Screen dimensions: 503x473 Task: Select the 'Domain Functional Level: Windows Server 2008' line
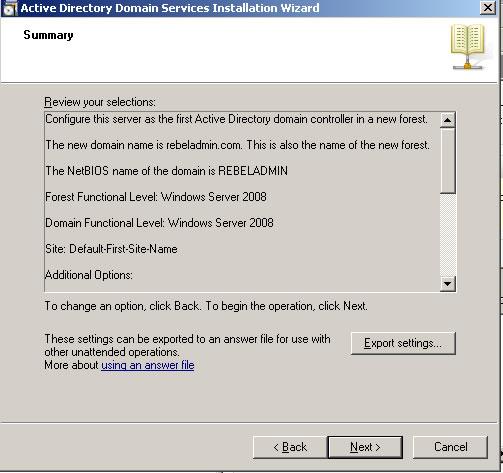click(159, 223)
